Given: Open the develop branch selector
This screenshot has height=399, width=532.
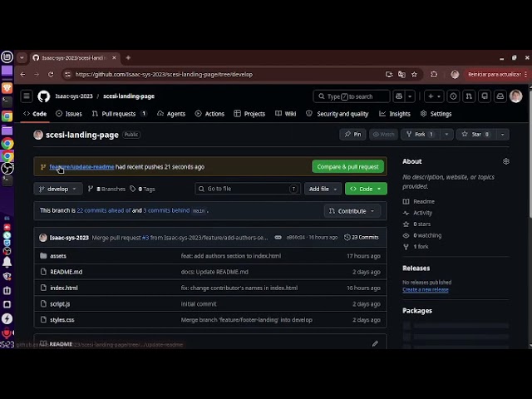Looking at the screenshot, I should pos(58,189).
